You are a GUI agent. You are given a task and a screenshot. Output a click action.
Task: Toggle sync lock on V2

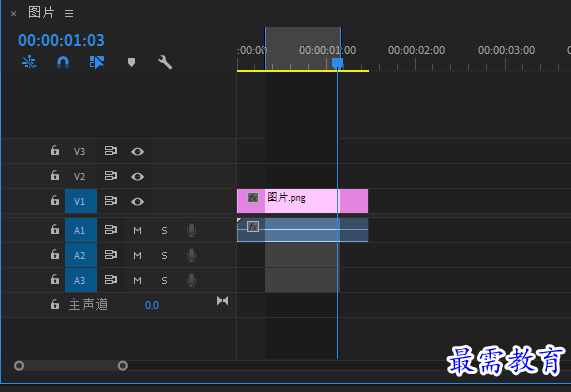(x=111, y=176)
